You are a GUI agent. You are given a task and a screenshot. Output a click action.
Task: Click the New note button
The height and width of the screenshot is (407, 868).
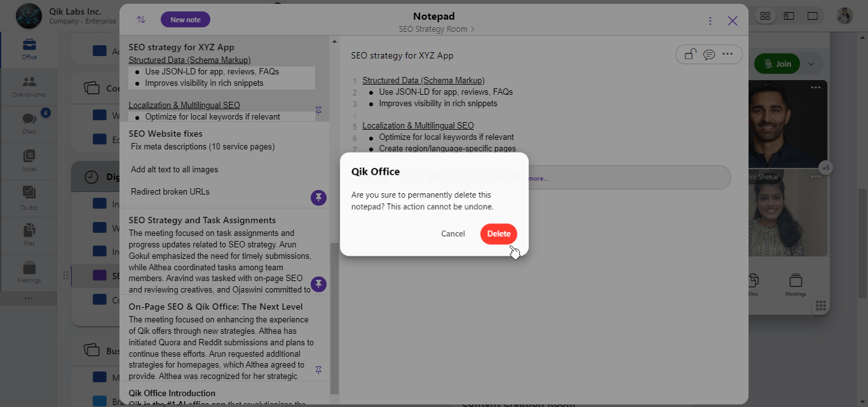click(x=186, y=20)
